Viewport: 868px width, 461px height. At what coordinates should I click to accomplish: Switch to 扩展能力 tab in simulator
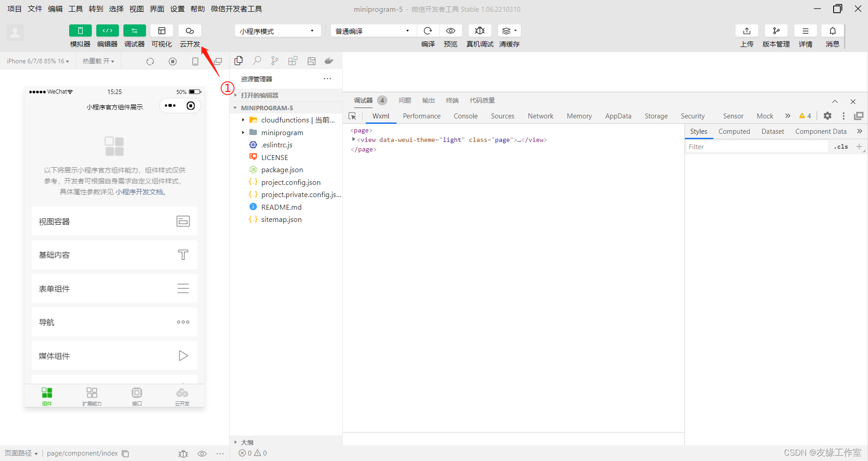pos(92,396)
